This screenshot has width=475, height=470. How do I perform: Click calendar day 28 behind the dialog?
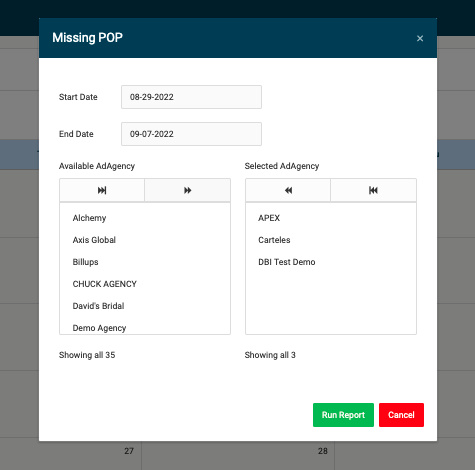[323, 451]
